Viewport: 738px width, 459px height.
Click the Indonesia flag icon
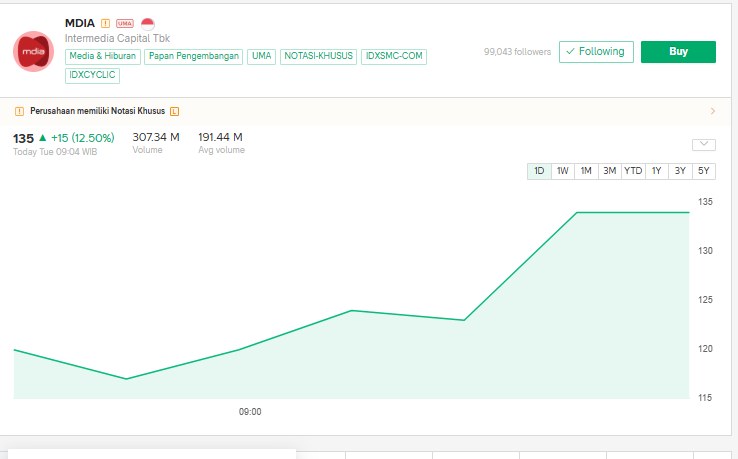[x=148, y=24]
